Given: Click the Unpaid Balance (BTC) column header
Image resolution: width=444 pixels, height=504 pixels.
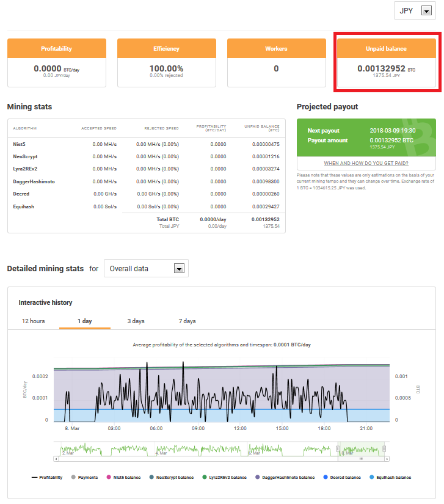Looking at the screenshot, I should 262,128.
